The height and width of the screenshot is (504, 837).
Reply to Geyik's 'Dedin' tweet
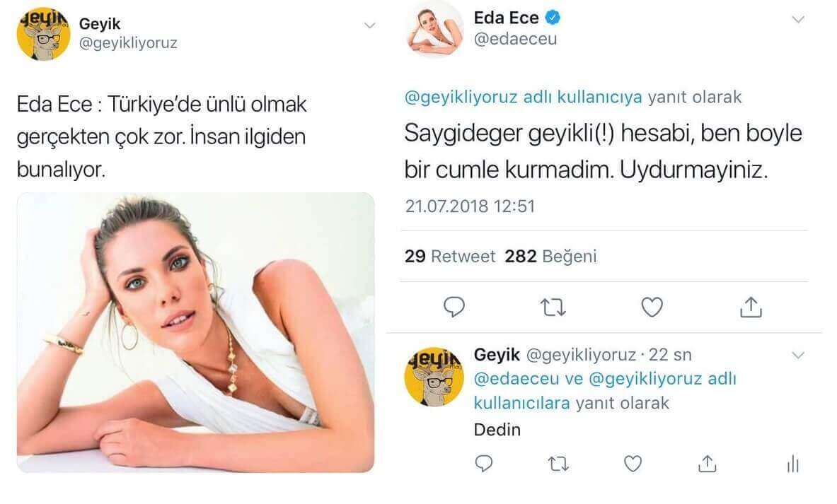click(484, 464)
